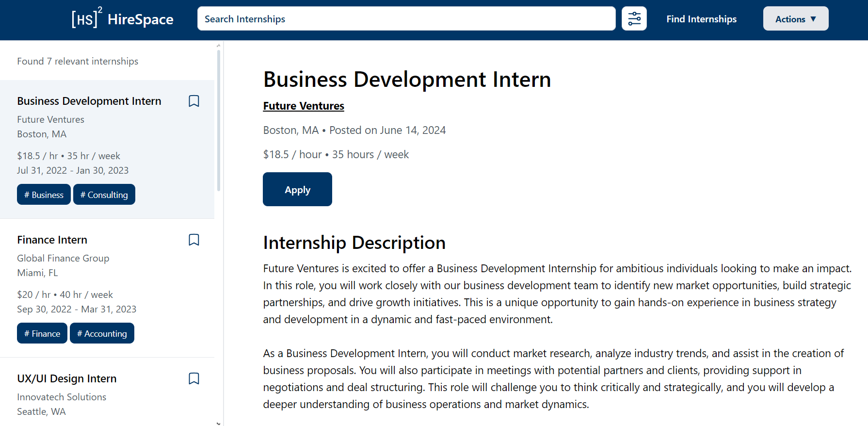Screen dimensions: 868x426
Task: Select Find Internships in the navigation
Action: point(702,19)
